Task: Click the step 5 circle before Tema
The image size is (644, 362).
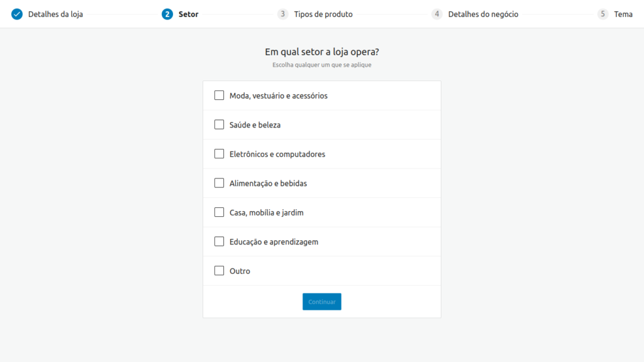Action: click(x=602, y=13)
